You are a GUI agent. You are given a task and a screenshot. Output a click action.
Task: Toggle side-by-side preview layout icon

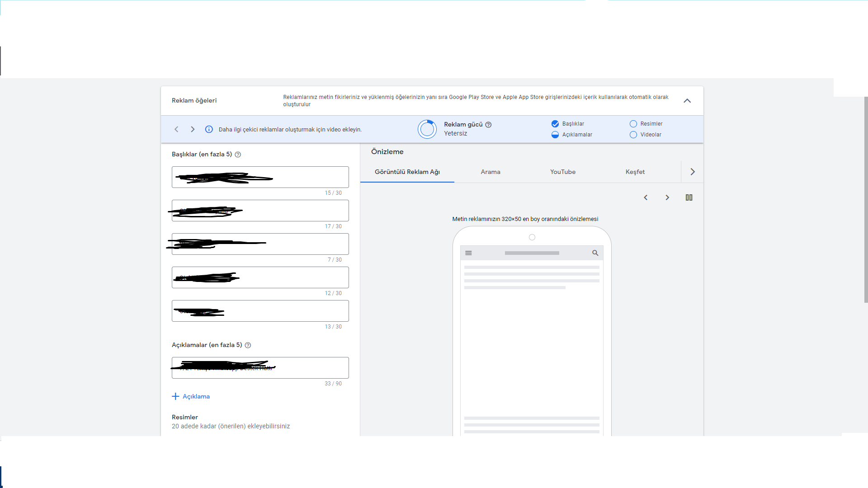tap(689, 197)
